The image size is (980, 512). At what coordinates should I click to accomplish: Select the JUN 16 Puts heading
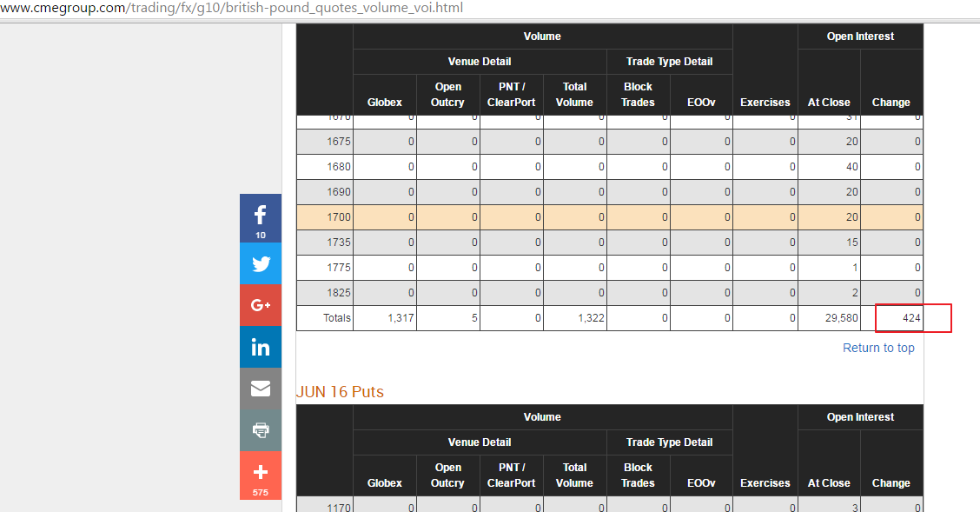[340, 392]
